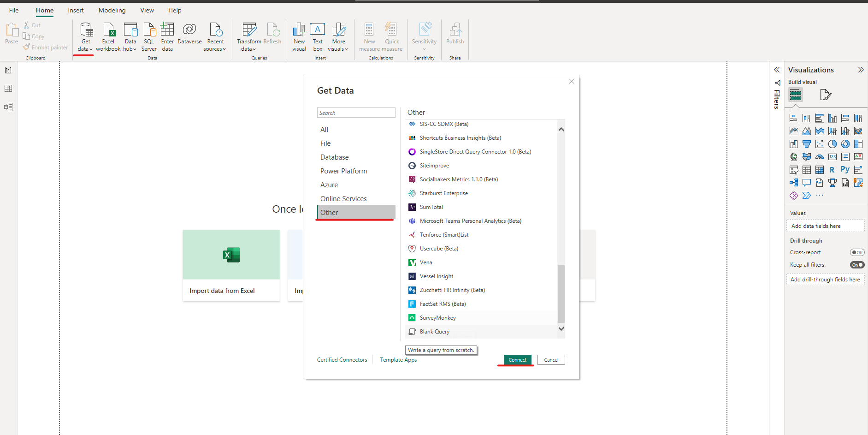
Task: Open the Certified Connectors link
Action: (x=342, y=360)
